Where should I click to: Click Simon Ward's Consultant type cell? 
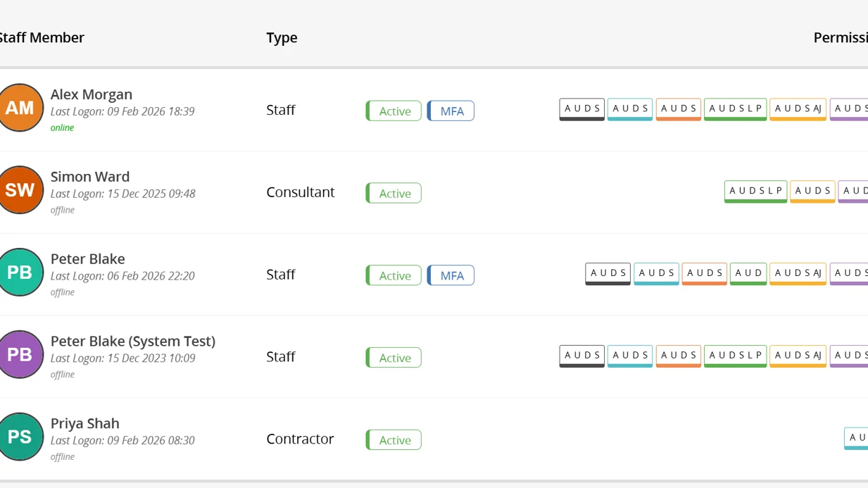[301, 192]
